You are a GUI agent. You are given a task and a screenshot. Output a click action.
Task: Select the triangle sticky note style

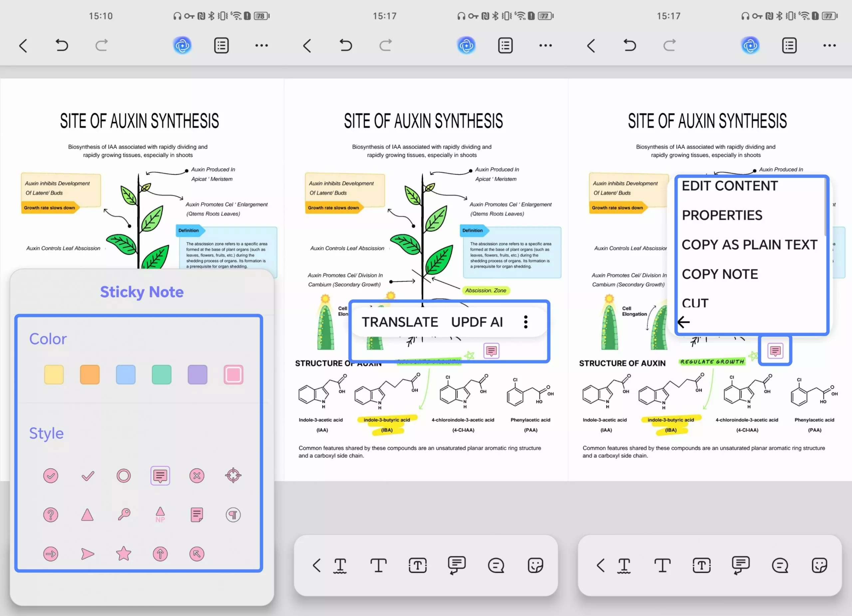[x=87, y=514]
